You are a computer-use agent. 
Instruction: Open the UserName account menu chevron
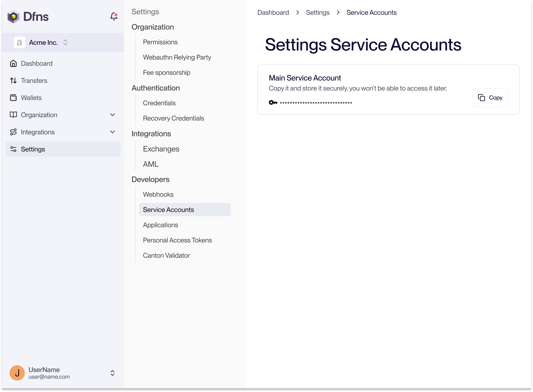tap(113, 373)
